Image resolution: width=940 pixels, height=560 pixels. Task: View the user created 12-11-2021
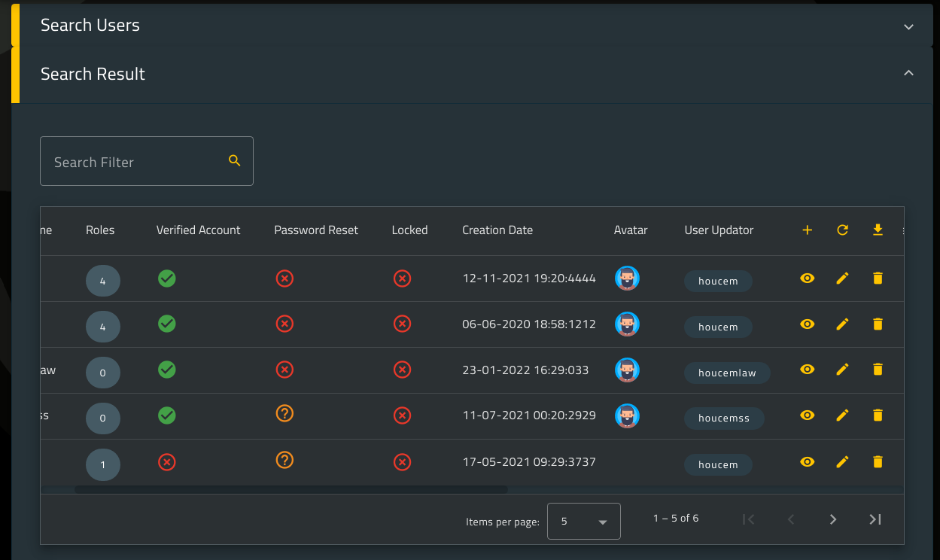(x=808, y=278)
